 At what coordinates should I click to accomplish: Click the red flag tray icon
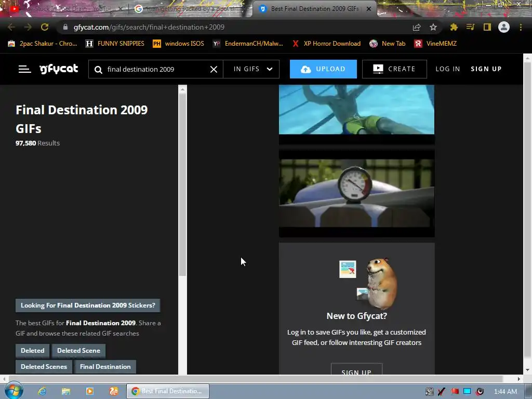pyautogui.click(x=455, y=392)
